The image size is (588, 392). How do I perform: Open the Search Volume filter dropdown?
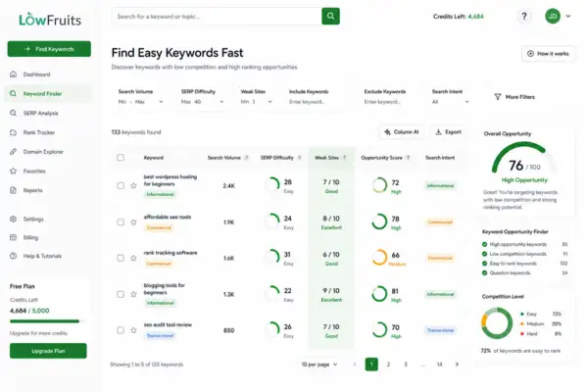(x=141, y=102)
